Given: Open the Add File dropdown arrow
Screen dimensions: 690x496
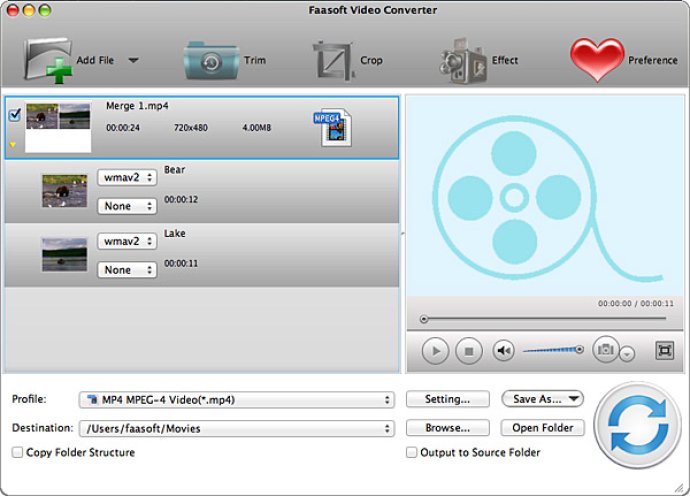Looking at the screenshot, I should coord(133,60).
